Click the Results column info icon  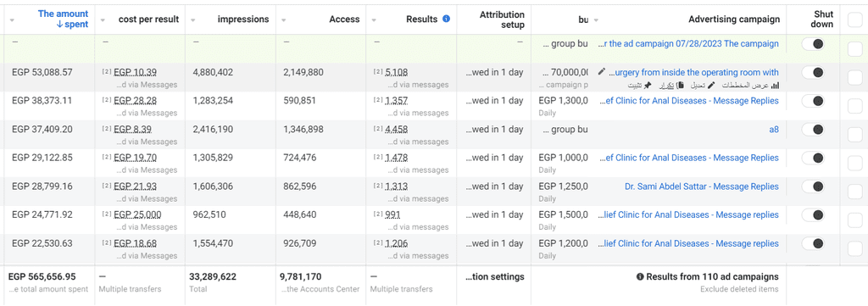[x=446, y=19]
